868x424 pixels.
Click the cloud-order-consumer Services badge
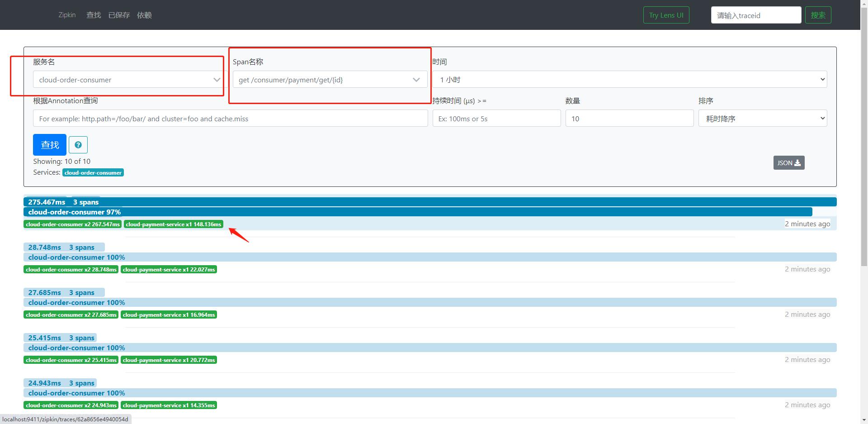tap(93, 172)
